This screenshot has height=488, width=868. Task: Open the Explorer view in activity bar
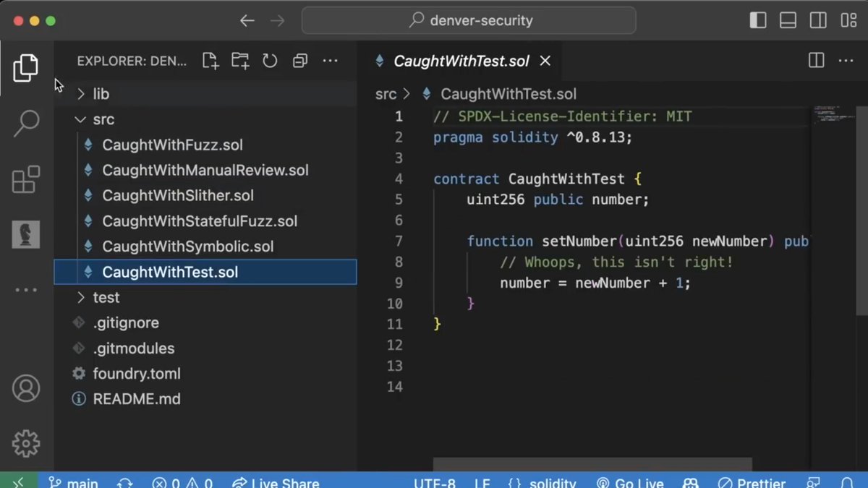tap(26, 67)
